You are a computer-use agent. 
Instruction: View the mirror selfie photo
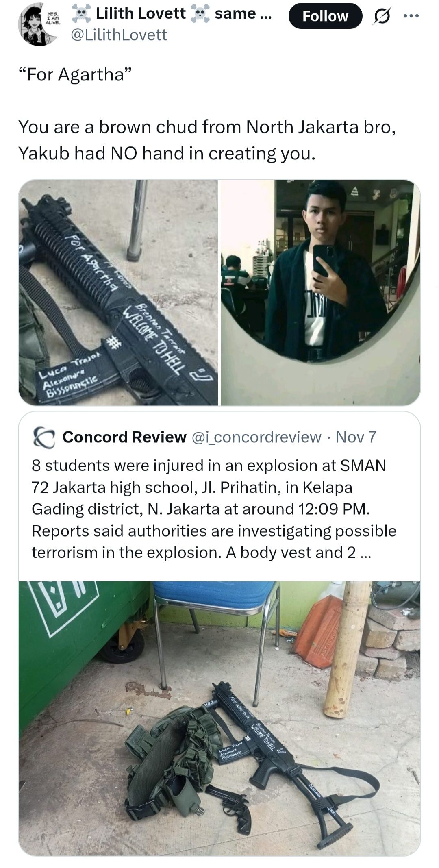[320, 292]
